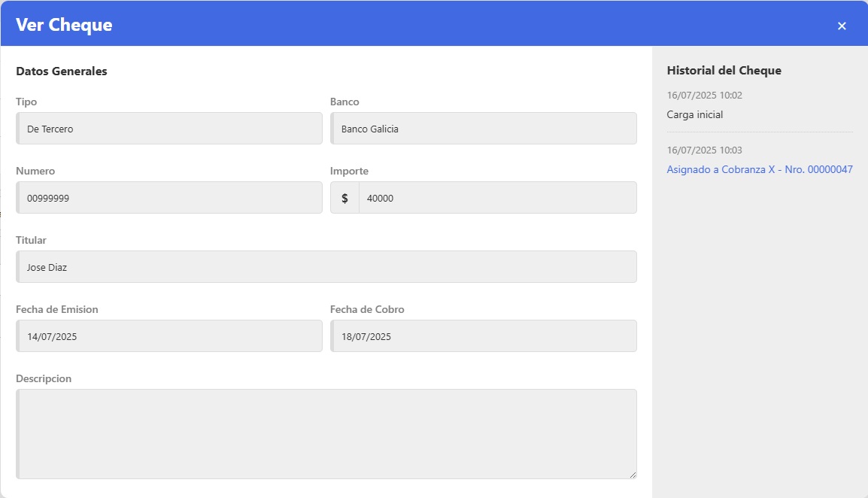Click the Datos Generales section heading

(62, 71)
